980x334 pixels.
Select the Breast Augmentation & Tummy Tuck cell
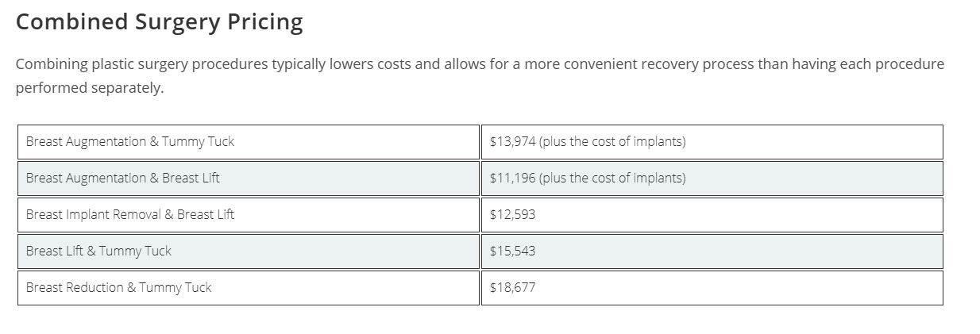coord(130,142)
